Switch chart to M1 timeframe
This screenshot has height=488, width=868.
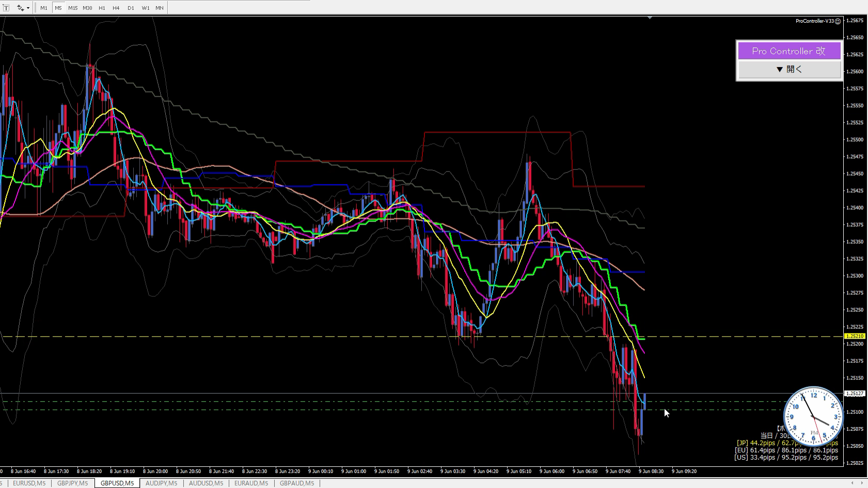click(44, 8)
